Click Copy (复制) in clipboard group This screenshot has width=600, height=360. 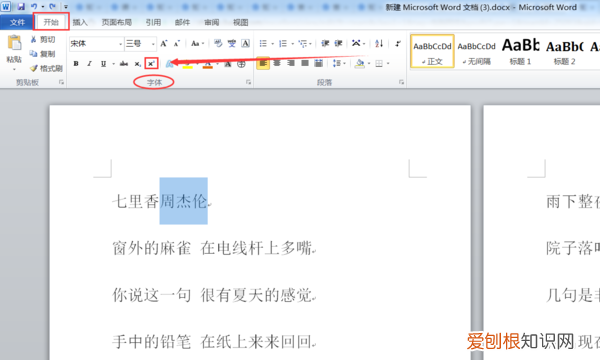tap(43, 54)
